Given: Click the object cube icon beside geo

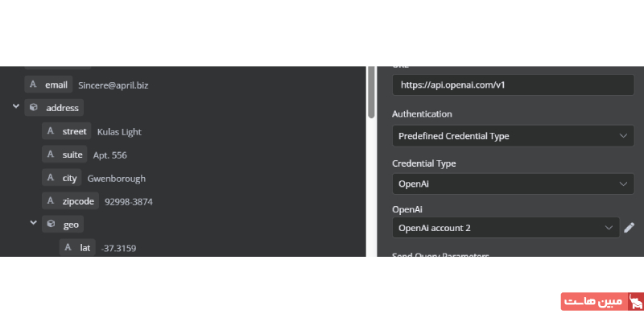Looking at the screenshot, I should [x=51, y=225].
